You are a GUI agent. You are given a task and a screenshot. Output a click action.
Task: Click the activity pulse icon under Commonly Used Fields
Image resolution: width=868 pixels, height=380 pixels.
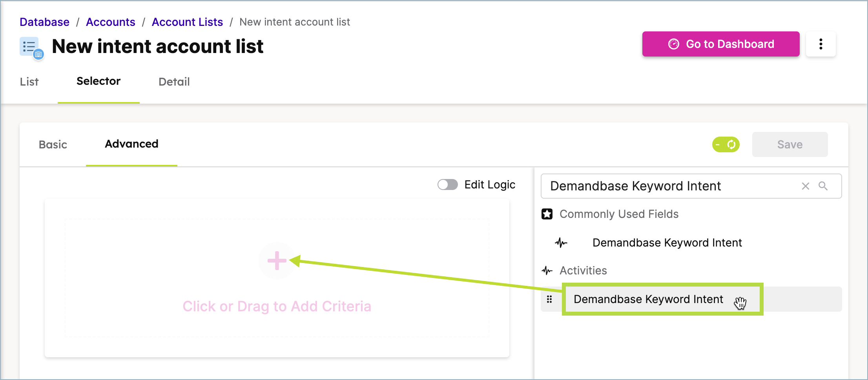pos(561,243)
